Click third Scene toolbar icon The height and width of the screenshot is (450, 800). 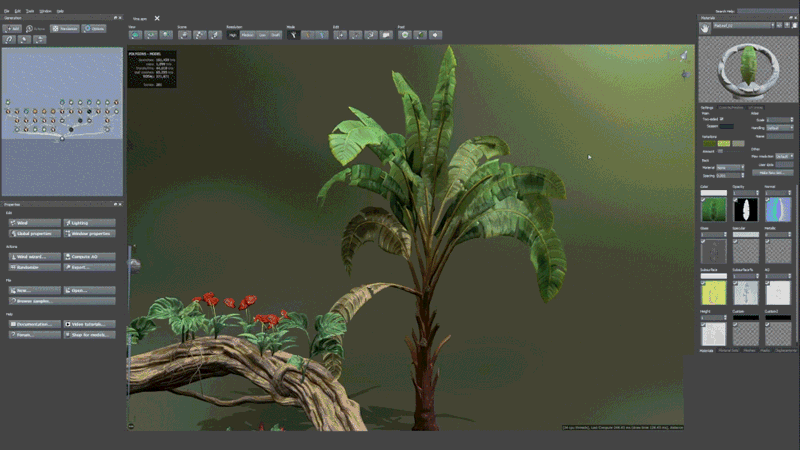(215, 35)
